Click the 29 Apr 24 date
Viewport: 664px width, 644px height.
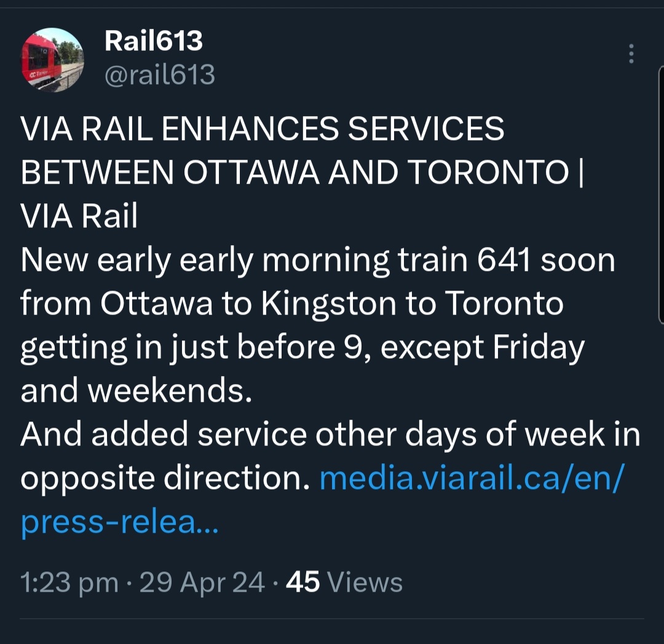202,583
